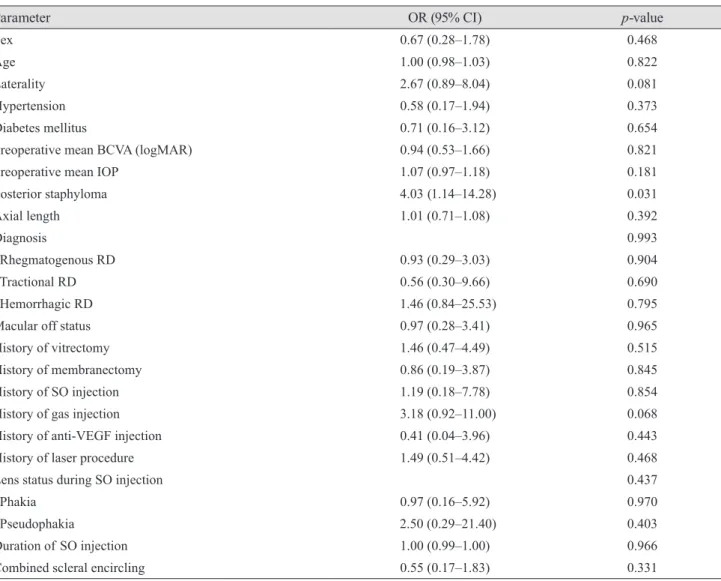721x581 pixels.
Task: Select the Tractional RD row label
Action: coord(38,282)
